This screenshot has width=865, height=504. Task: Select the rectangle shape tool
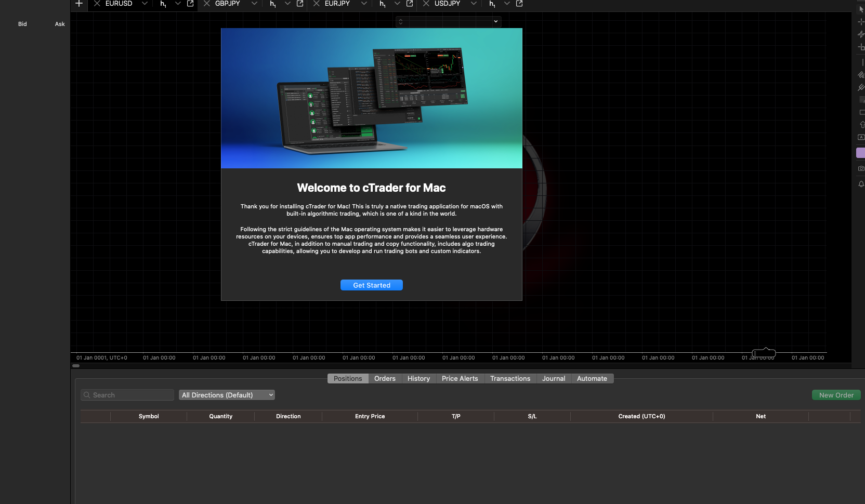click(x=862, y=112)
